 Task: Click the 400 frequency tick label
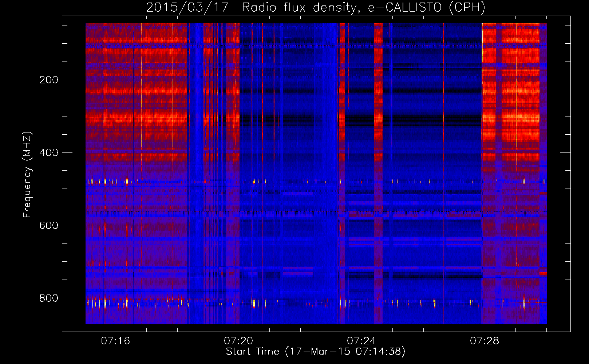click(x=49, y=153)
